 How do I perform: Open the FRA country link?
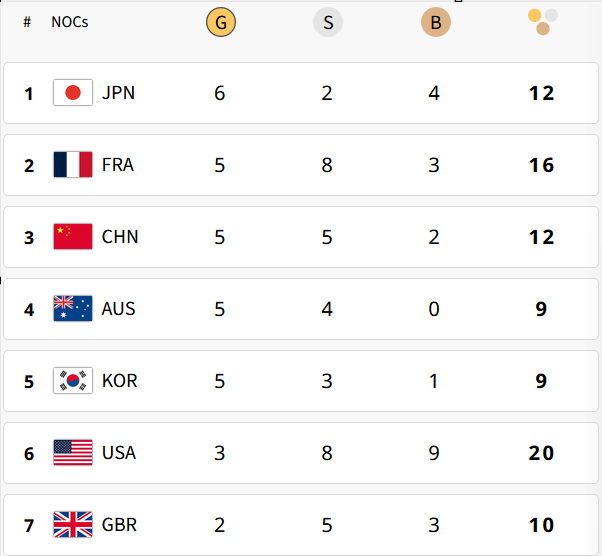tap(118, 165)
